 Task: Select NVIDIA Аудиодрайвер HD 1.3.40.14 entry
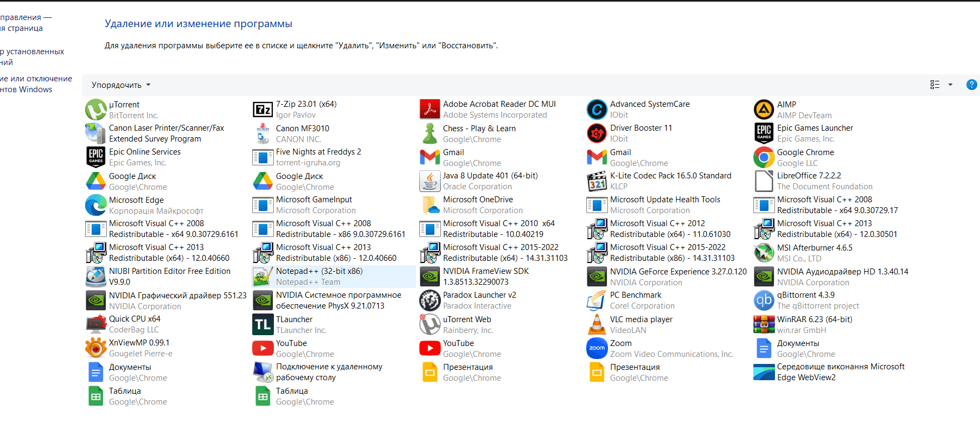834,277
